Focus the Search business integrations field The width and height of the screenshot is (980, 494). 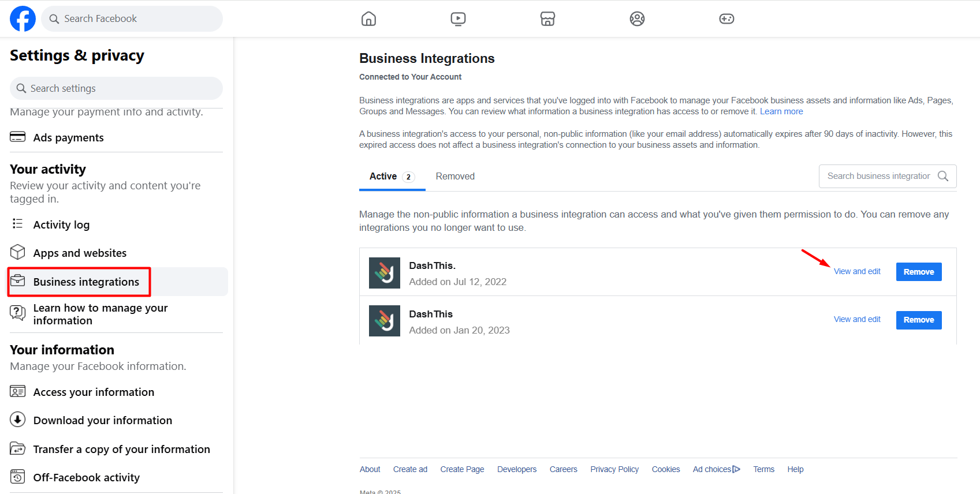(888, 176)
